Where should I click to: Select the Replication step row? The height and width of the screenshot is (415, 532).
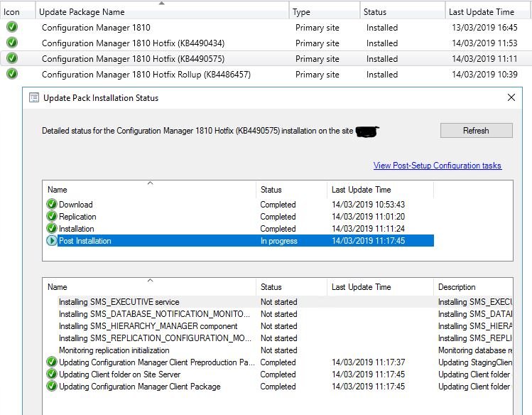tap(240, 217)
